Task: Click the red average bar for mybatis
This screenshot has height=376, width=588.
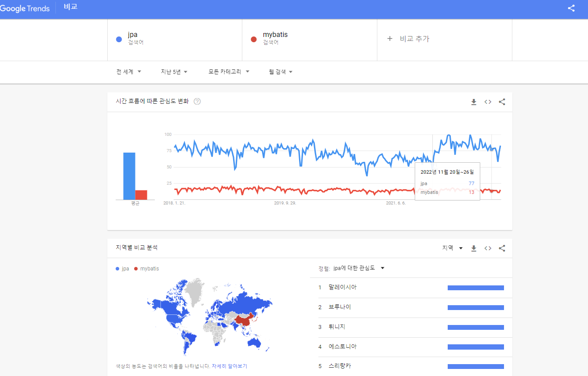Action: point(141,195)
